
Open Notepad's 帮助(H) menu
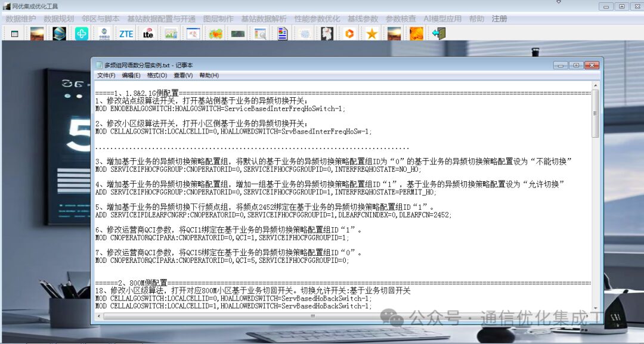click(x=209, y=76)
